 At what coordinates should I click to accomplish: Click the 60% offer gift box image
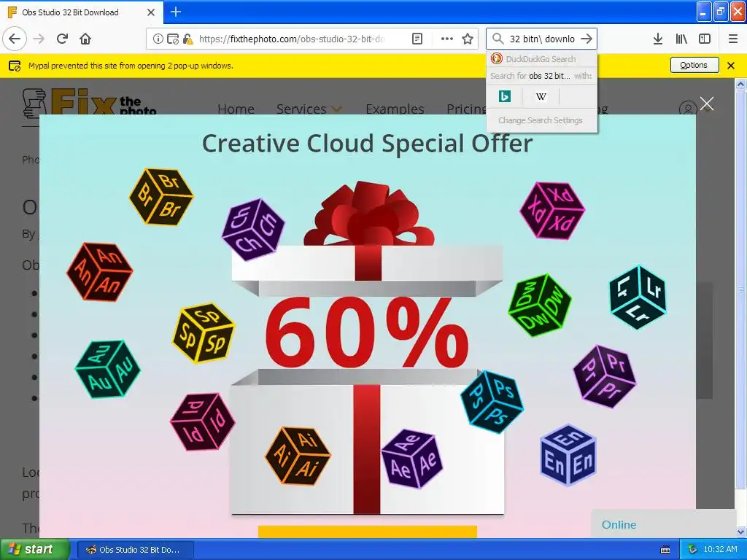pos(368,348)
